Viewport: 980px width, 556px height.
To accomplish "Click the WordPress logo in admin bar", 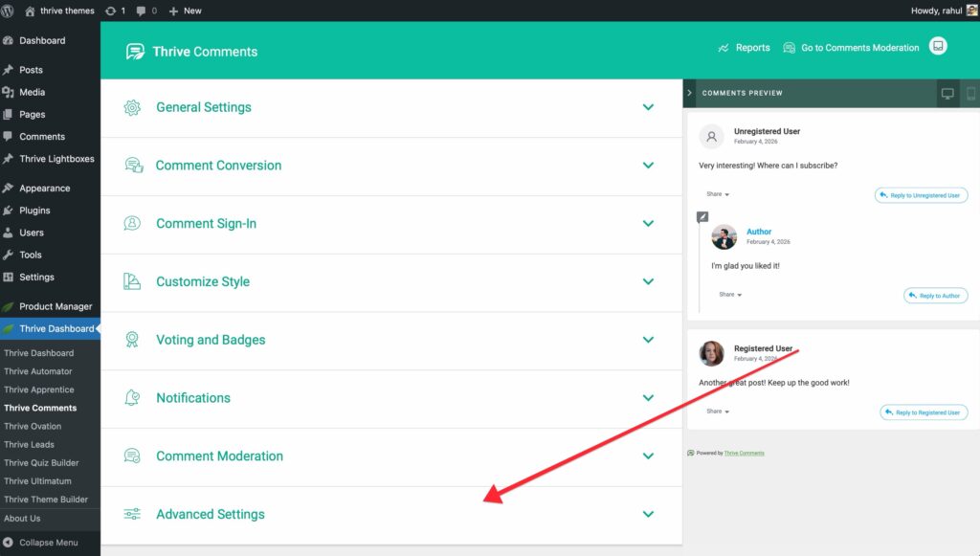I will pos(9,11).
